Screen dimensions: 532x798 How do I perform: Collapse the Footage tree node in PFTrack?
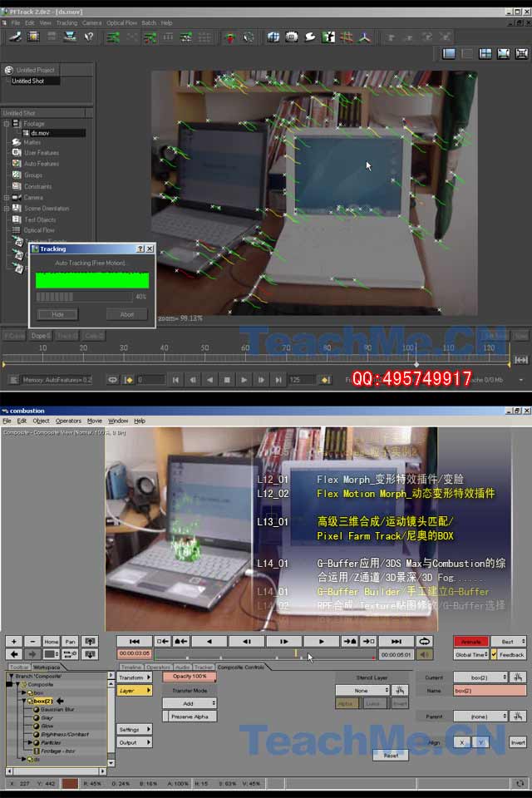7,124
